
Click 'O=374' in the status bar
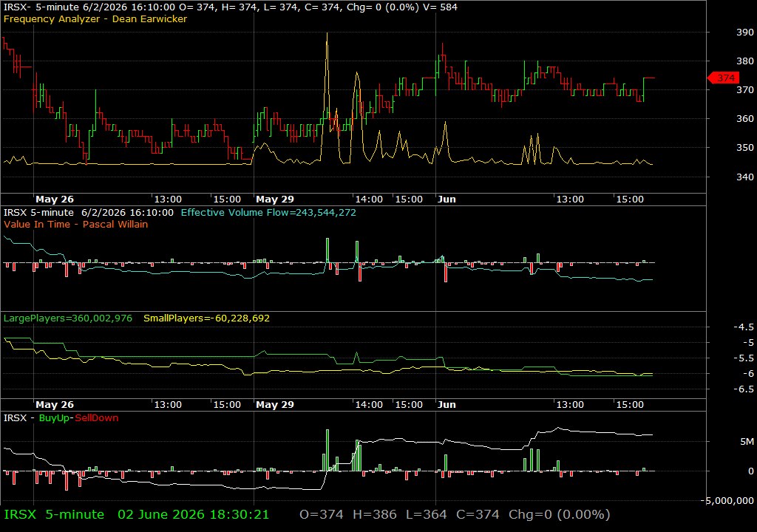[322, 514]
